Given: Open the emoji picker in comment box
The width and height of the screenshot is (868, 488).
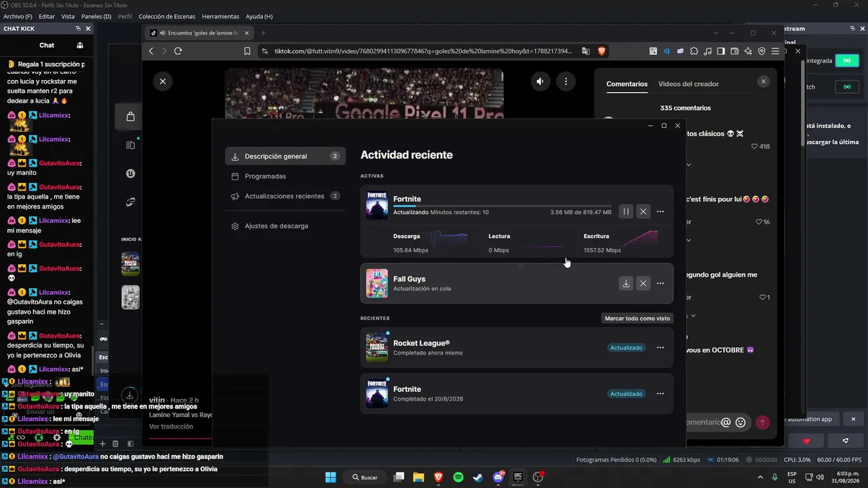Looking at the screenshot, I should (x=741, y=422).
